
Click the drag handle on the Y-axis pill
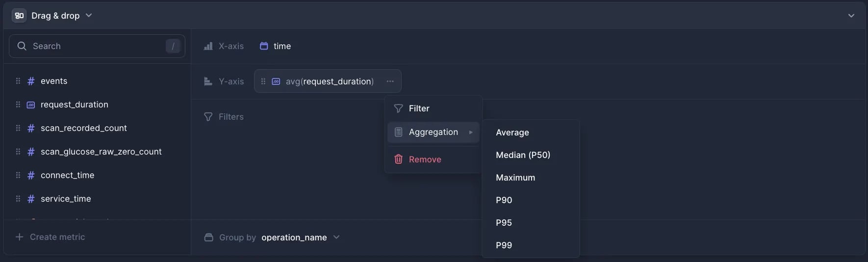coord(263,81)
